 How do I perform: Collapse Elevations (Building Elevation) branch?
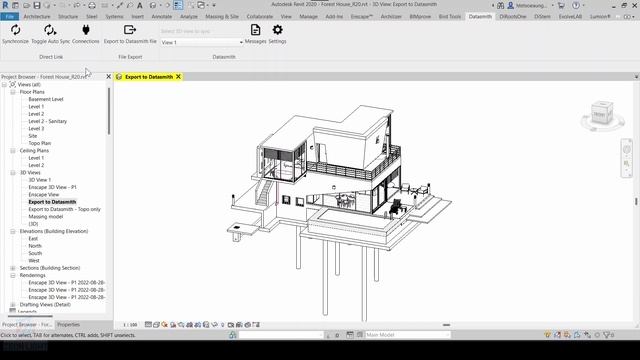pyautogui.click(x=13, y=231)
